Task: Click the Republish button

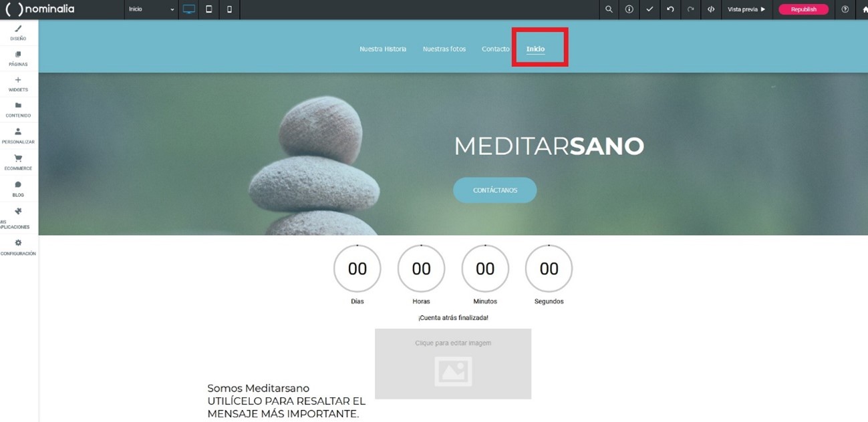Action: (803, 9)
